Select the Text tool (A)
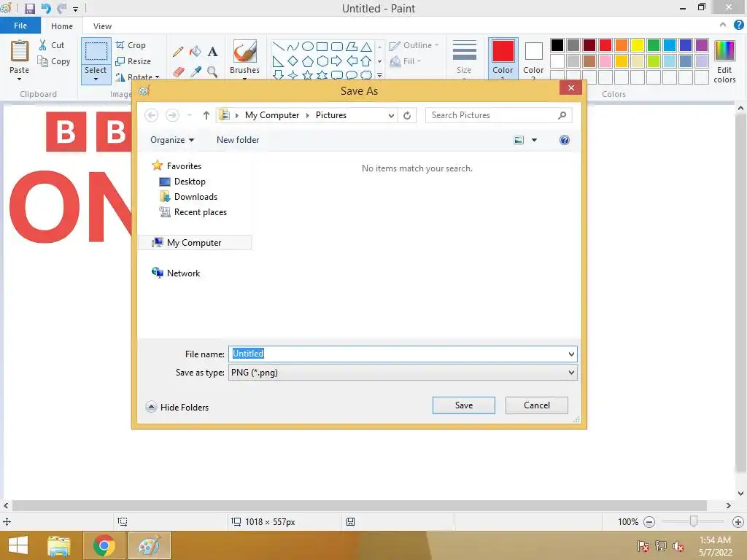747x560 pixels. [212, 52]
